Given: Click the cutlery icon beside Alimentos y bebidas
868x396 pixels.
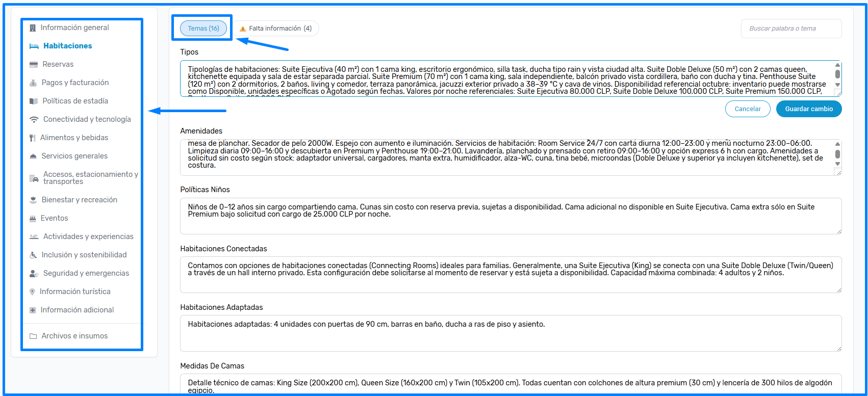Looking at the screenshot, I should tap(33, 138).
